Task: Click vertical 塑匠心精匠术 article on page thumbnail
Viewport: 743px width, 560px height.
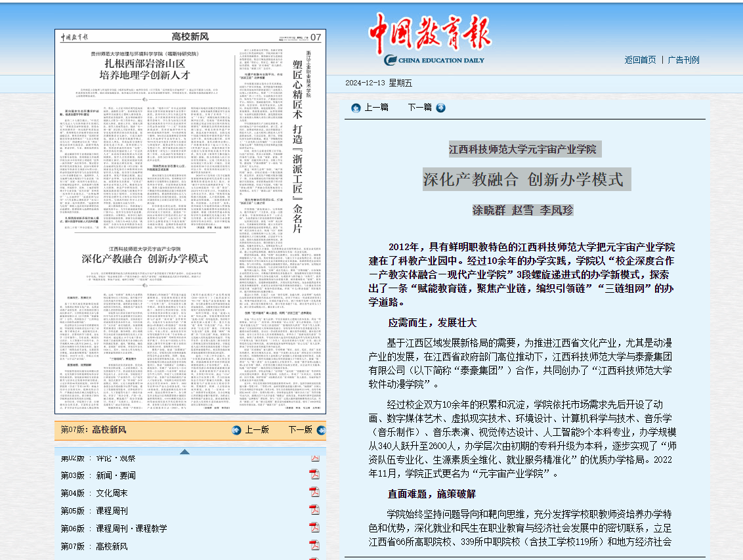Action: click(297, 146)
